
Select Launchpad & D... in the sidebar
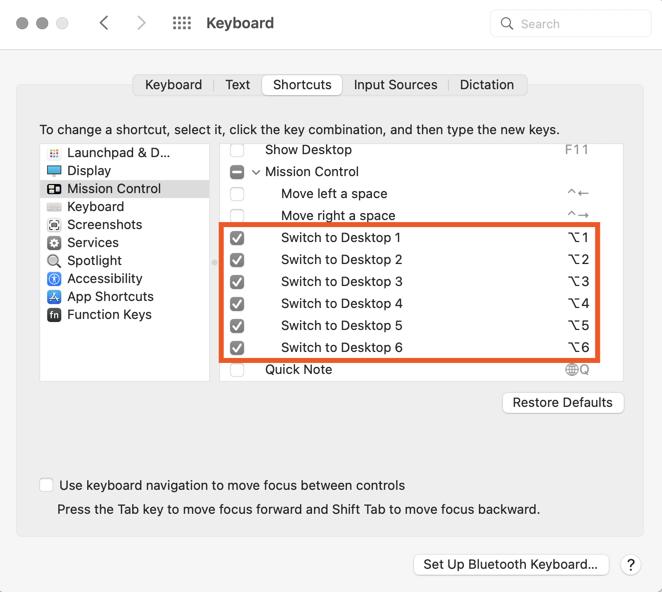click(125, 153)
